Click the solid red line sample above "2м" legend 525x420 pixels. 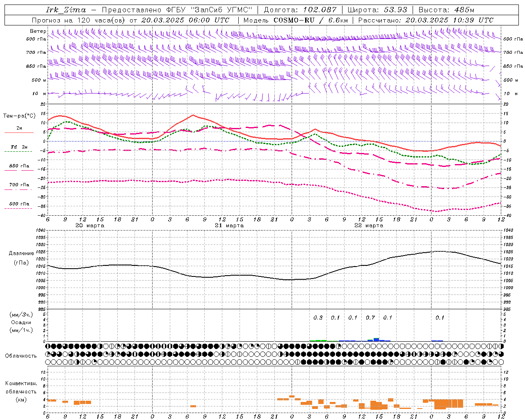click(x=19, y=132)
